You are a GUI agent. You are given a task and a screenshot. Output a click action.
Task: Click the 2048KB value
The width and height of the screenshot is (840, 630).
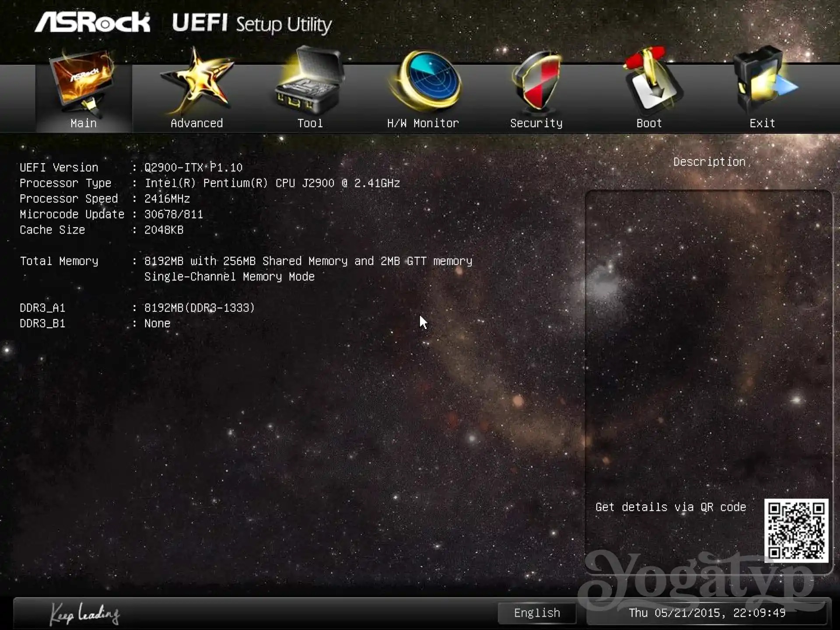(164, 230)
